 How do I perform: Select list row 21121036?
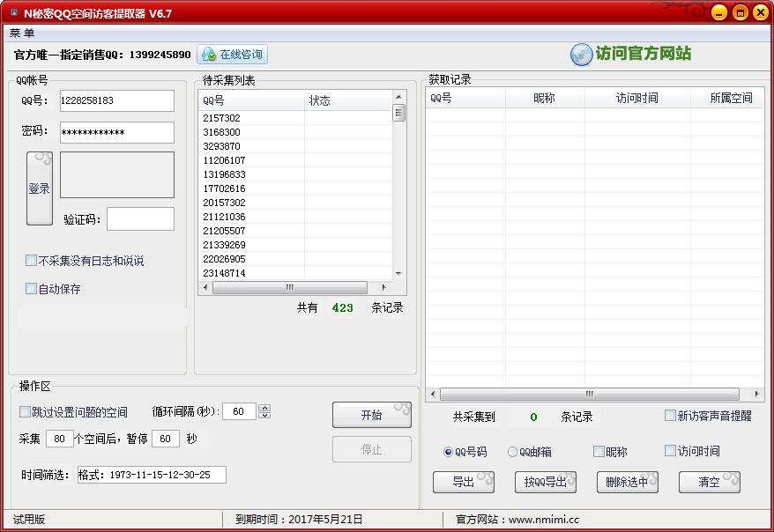tap(295, 217)
